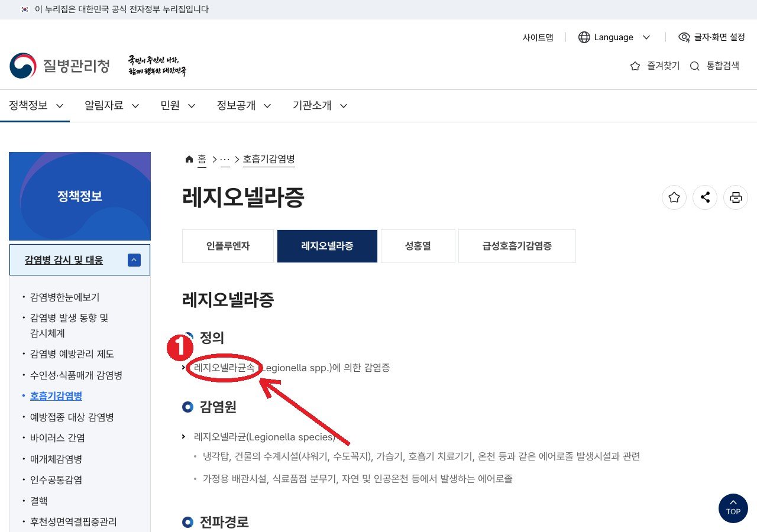This screenshot has width=757, height=532.
Task: Expand the 기관소개 main menu
Action: point(319,106)
